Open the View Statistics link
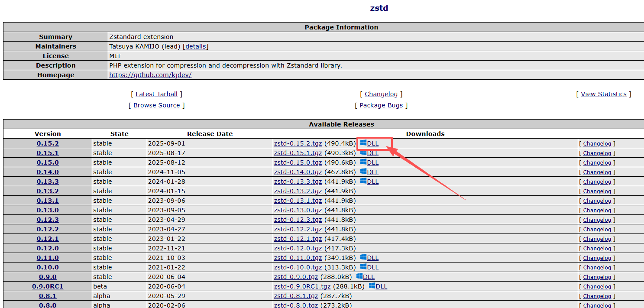 point(604,94)
